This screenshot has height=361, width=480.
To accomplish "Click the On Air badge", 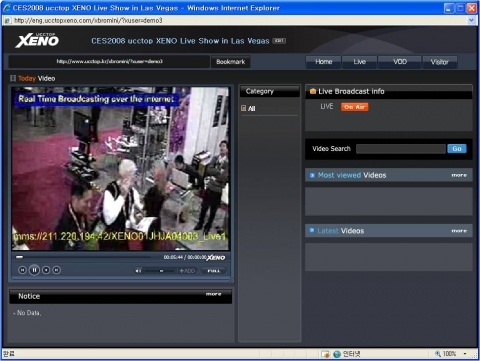I will point(354,107).
